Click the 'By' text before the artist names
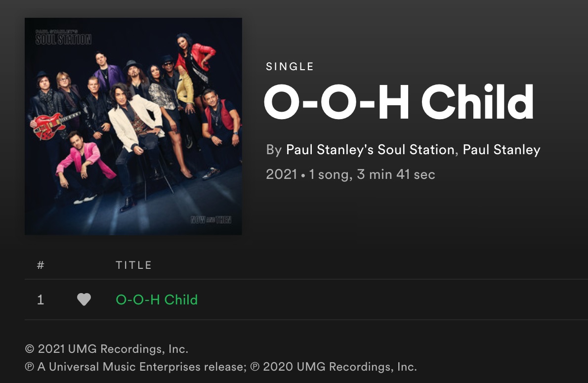 [x=273, y=150]
